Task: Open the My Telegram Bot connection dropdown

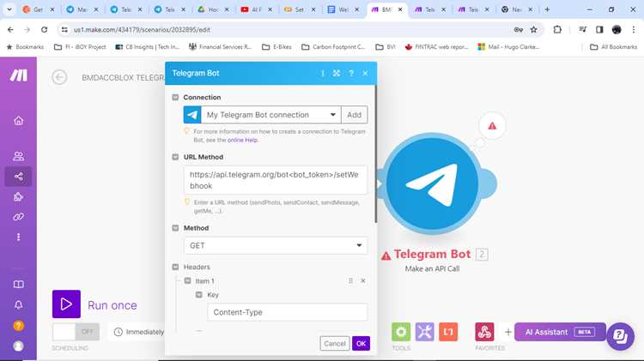Action: point(271,115)
